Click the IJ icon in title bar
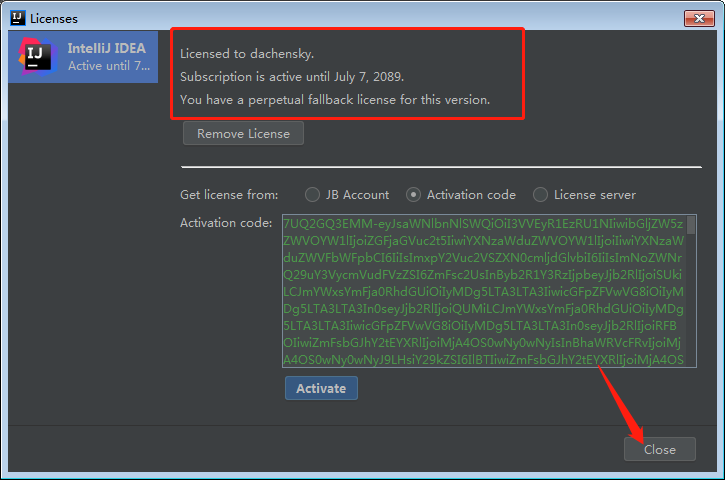The image size is (725, 480). click(18, 18)
